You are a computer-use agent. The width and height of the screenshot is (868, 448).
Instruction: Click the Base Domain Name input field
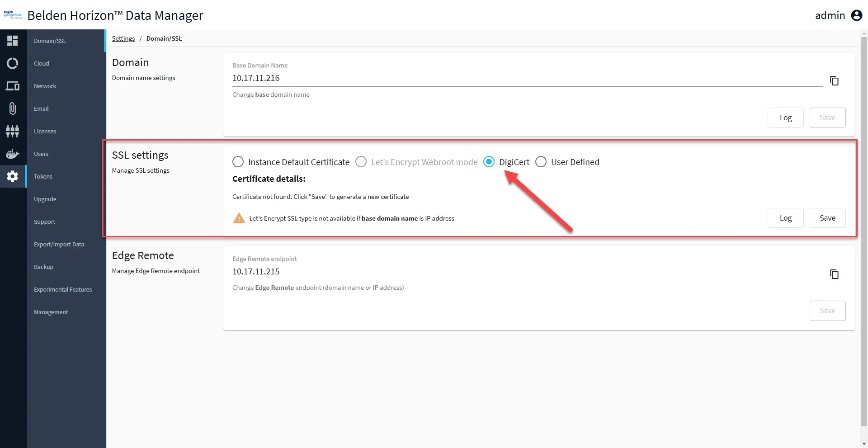pos(528,78)
